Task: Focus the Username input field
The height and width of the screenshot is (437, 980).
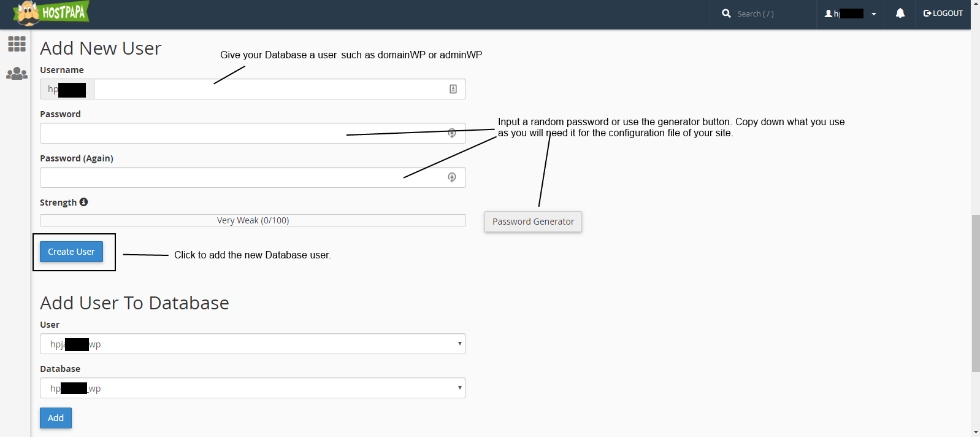Action: pyautogui.click(x=280, y=89)
